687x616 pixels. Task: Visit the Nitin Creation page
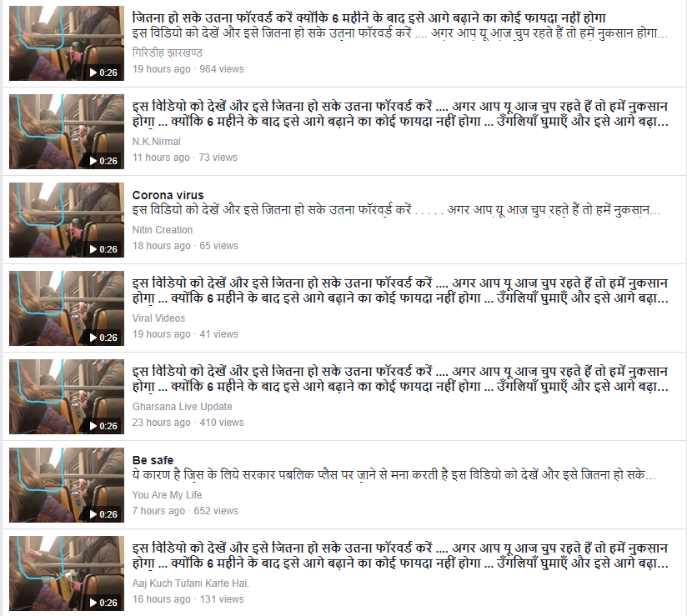pos(163,229)
